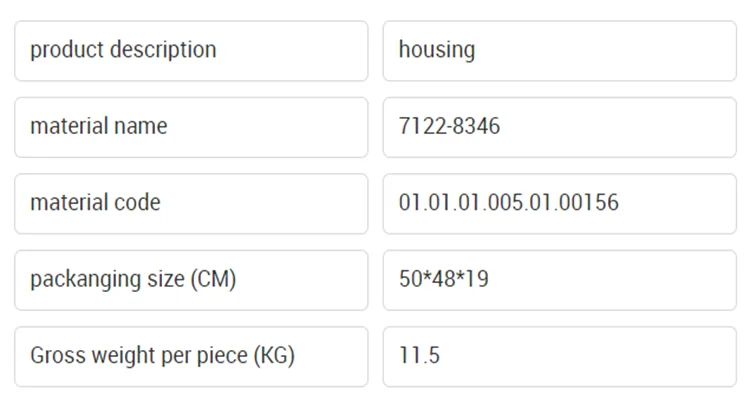The image size is (750, 400).
Task: Click the '(CM)' unit text
Action: click(213, 280)
